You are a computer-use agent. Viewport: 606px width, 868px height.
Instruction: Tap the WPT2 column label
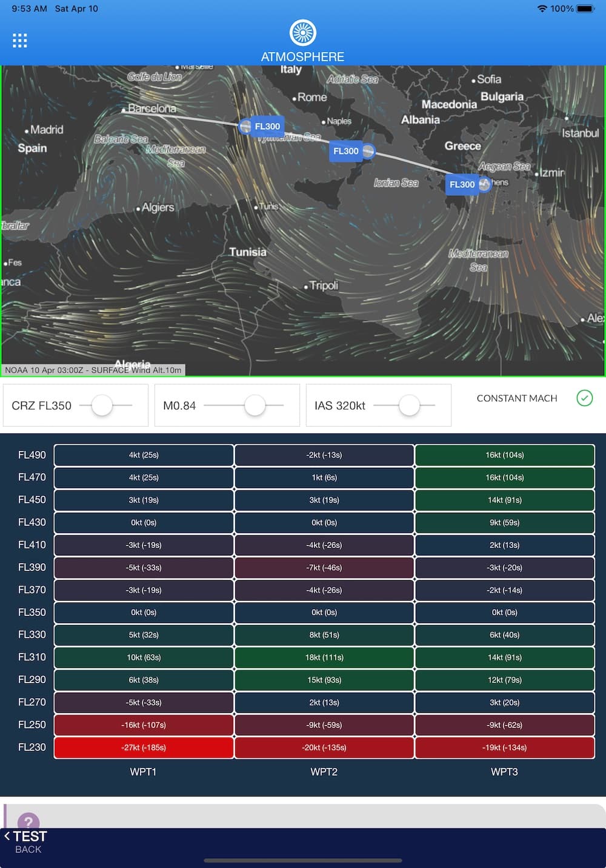coord(324,772)
